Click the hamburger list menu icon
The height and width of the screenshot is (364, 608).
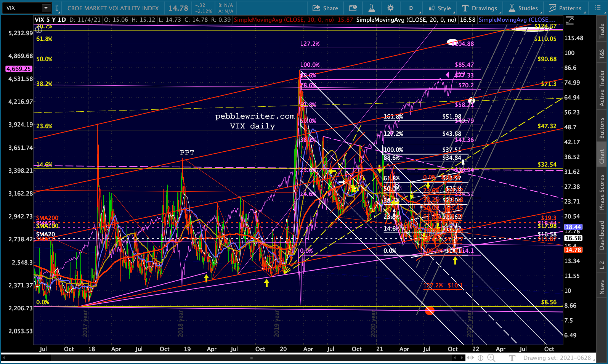[598, 8]
